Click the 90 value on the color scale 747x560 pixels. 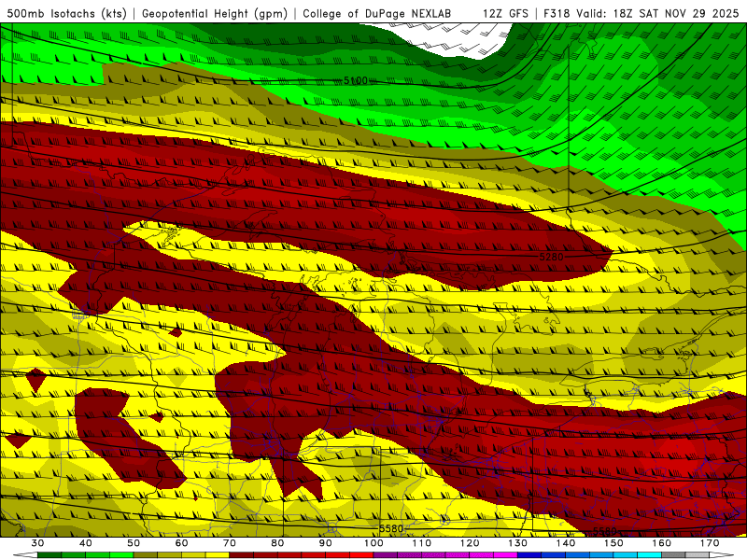point(325,543)
